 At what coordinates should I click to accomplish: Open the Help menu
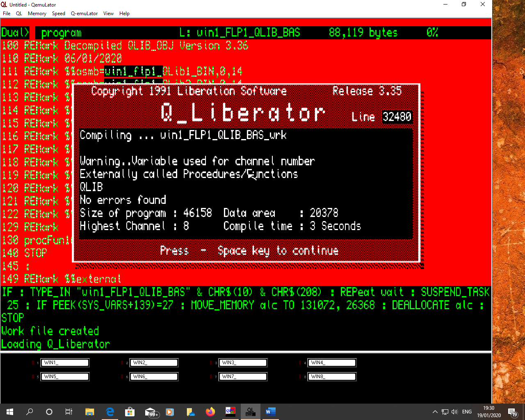pos(124,14)
